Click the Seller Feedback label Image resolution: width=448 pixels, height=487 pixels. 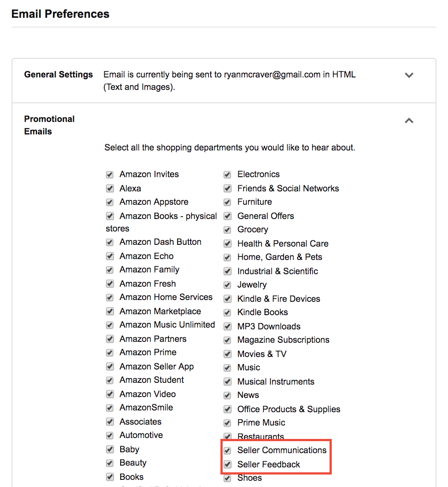[x=269, y=464]
